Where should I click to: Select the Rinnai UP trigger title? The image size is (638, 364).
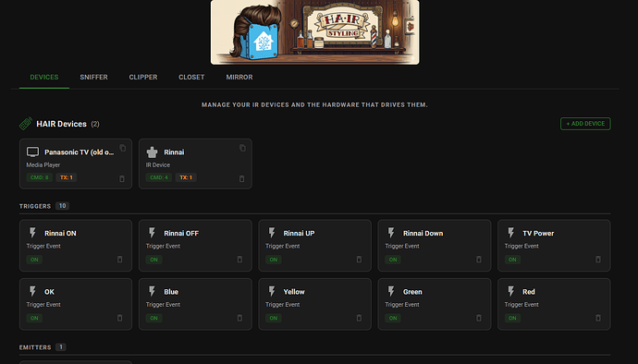(299, 233)
